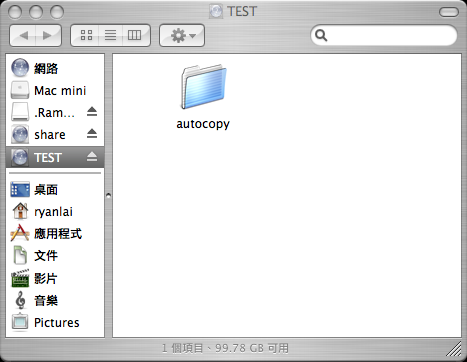Click the Mac mini drive icon
Image resolution: width=467 pixels, height=362 pixels.
click(20, 90)
